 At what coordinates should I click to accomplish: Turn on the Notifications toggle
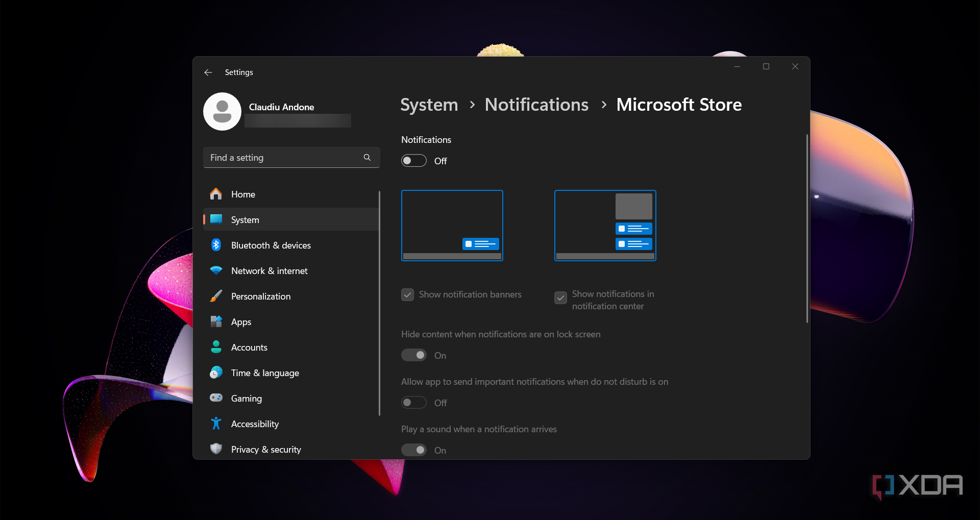414,161
